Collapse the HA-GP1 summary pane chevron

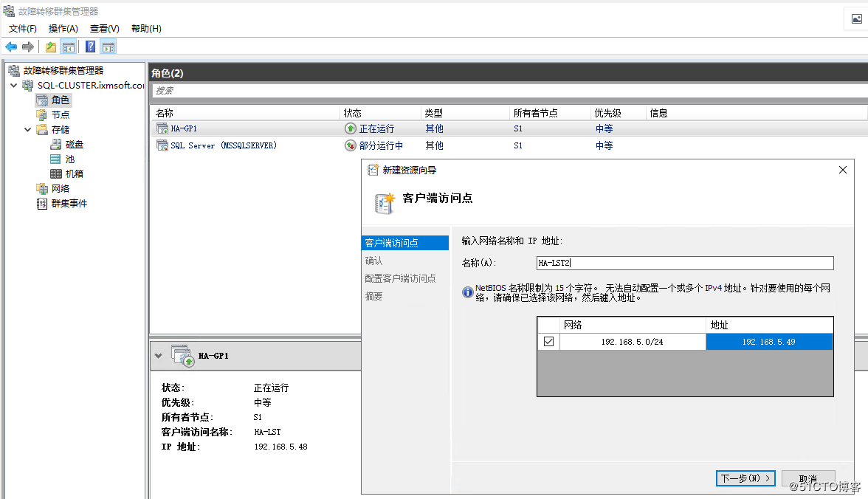[159, 355]
